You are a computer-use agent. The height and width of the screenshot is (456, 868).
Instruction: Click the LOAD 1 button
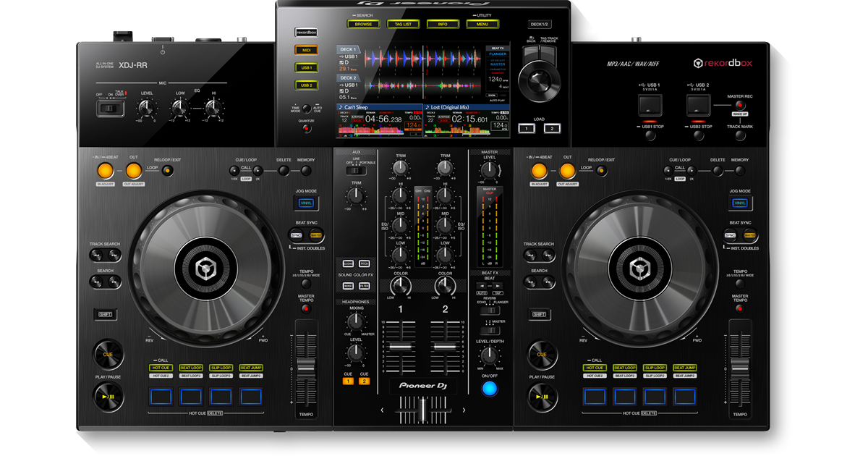527,128
